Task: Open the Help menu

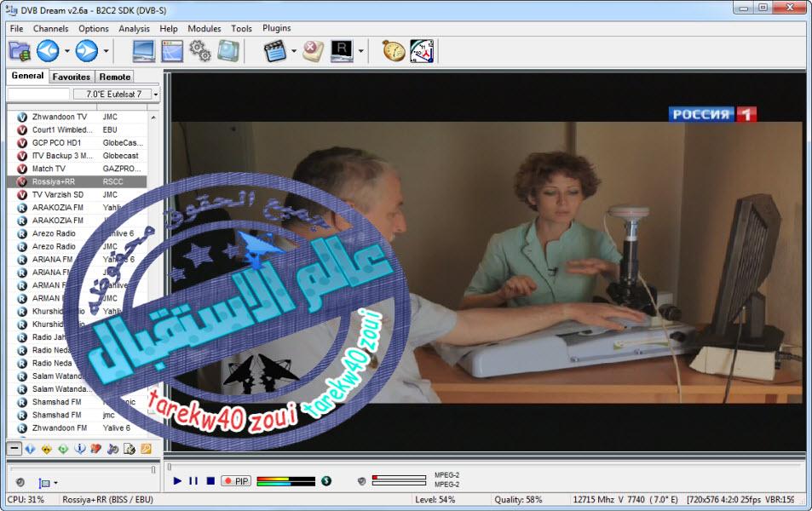Action: coord(169,28)
